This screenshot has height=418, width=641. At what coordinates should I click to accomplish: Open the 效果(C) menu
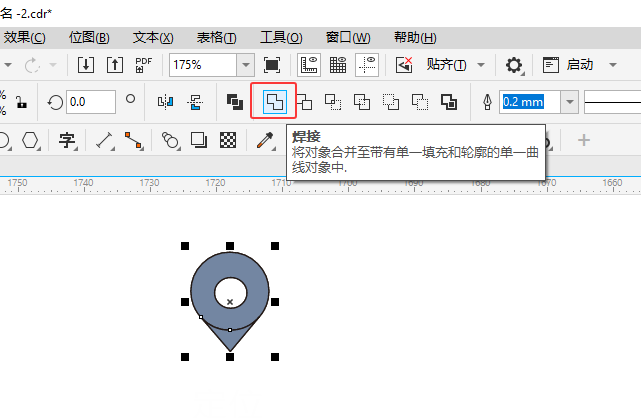coord(24,38)
